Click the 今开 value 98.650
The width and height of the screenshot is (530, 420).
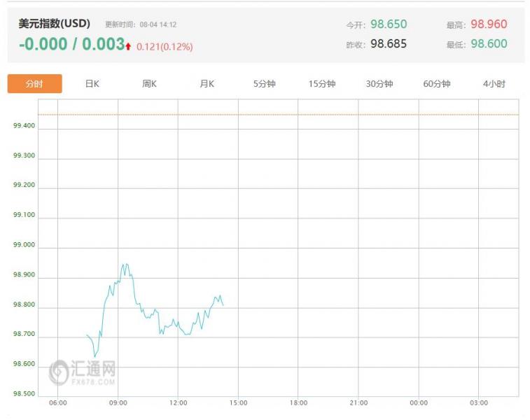click(x=389, y=24)
